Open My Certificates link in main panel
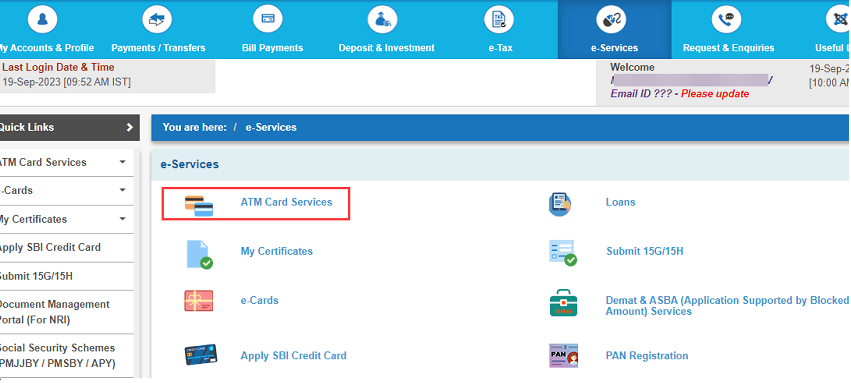Viewport: 851px width, 383px height. (x=277, y=251)
